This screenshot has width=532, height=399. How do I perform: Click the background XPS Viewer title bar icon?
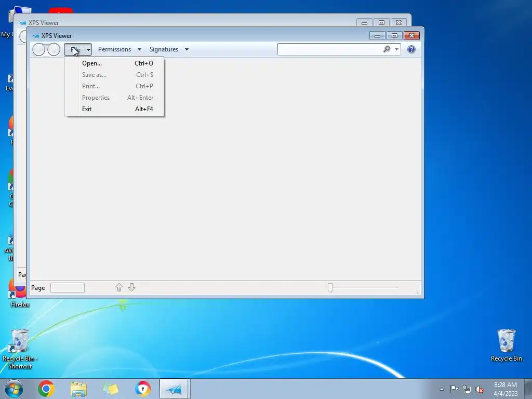click(23, 23)
